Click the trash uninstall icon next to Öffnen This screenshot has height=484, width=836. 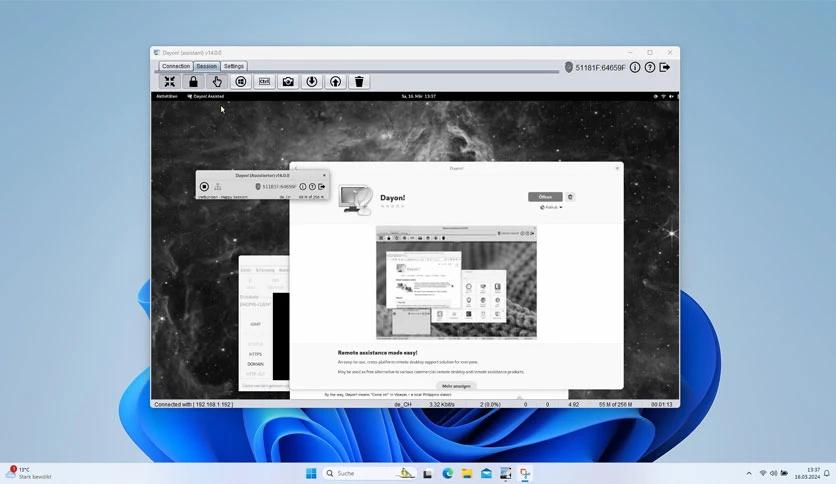(x=570, y=197)
